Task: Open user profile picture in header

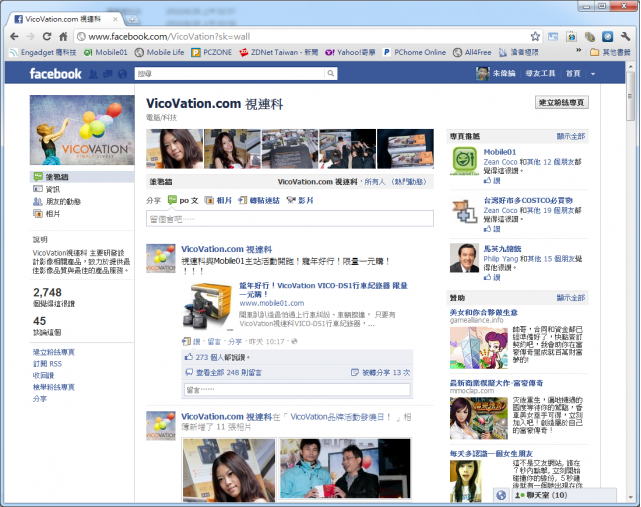Action: pos(482,74)
